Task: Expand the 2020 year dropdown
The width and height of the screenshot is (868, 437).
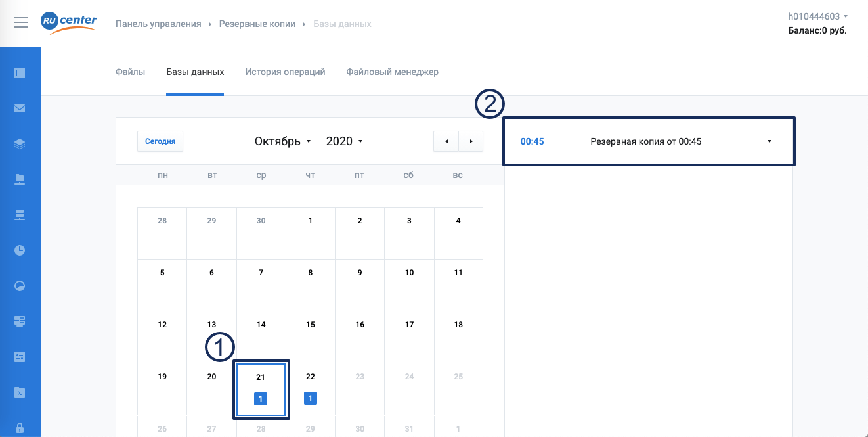Action: coord(345,141)
